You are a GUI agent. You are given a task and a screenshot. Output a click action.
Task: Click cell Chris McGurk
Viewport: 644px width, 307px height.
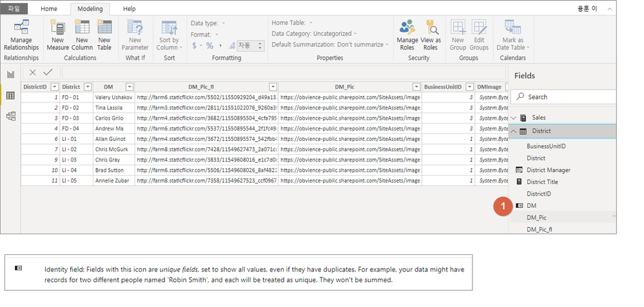113,149
